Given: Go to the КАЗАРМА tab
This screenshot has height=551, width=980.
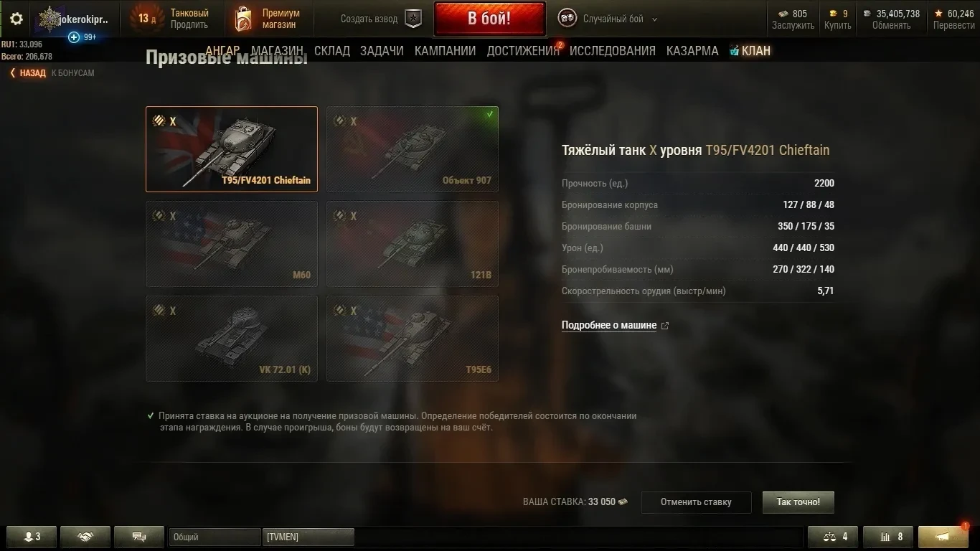Looking at the screenshot, I should point(692,50).
